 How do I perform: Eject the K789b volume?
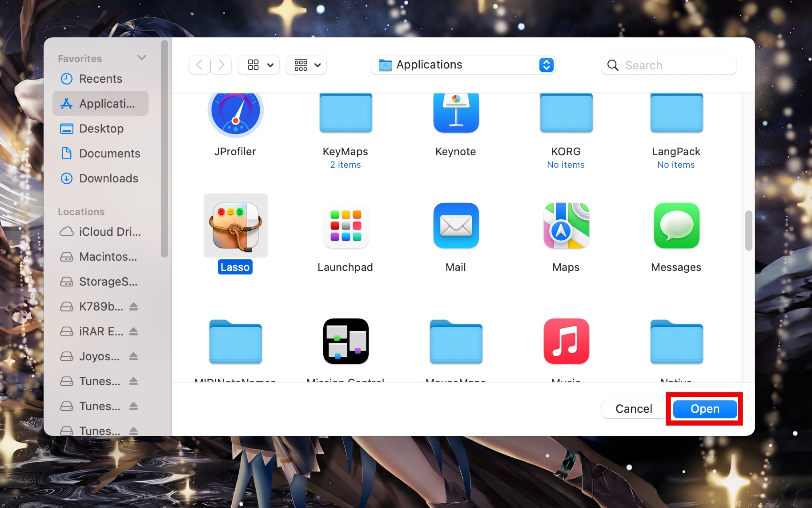[134, 306]
